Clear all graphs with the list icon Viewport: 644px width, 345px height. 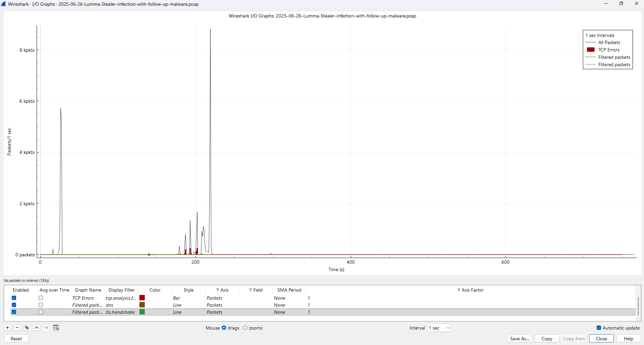point(56,328)
